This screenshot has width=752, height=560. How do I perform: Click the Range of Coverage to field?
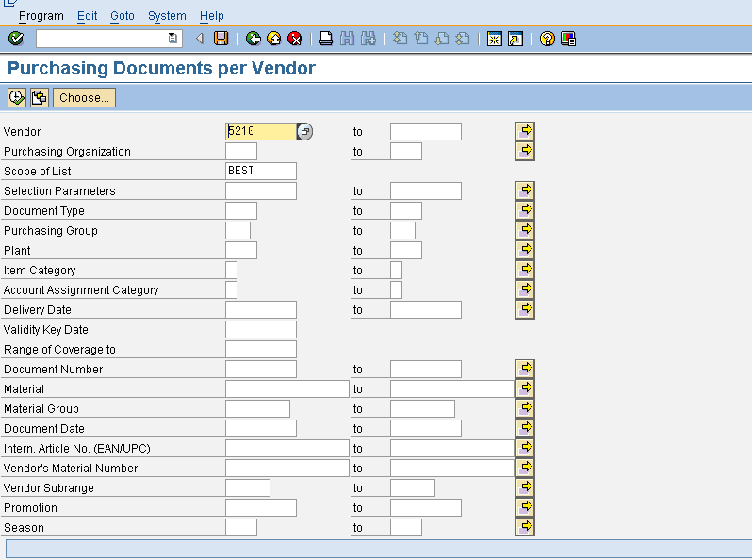261,350
